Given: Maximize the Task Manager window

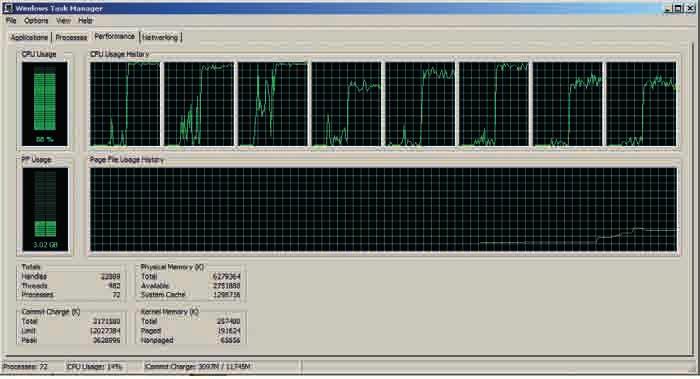Looking at the screenshot, I should (x=679, y=8).
